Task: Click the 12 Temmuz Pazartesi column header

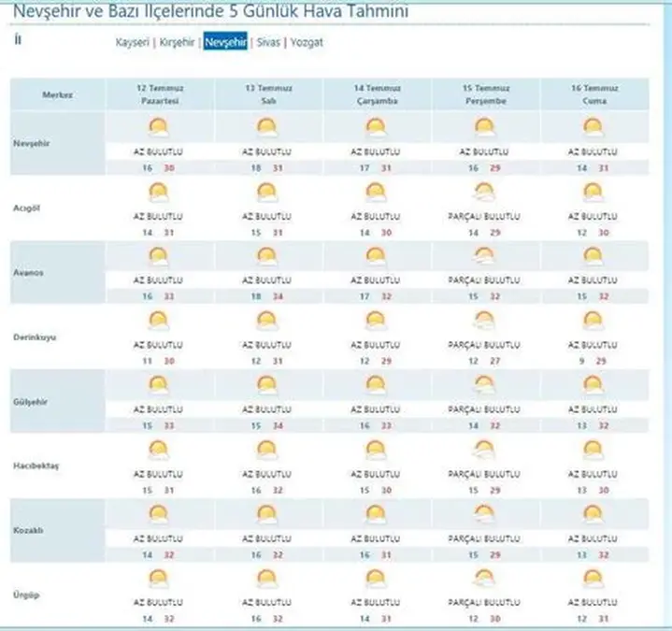Action: click(x=158, y=95)
